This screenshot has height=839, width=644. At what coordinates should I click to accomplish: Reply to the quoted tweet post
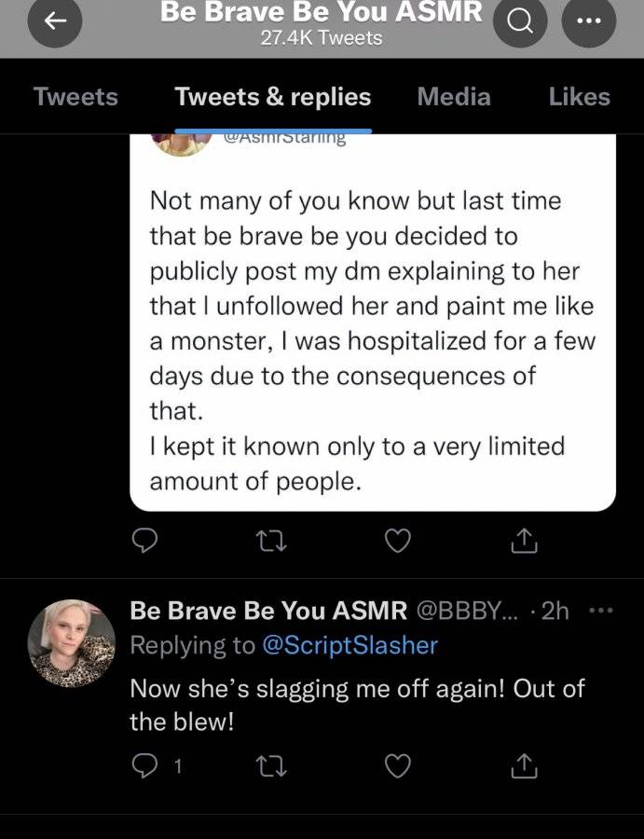pos(144,541)
